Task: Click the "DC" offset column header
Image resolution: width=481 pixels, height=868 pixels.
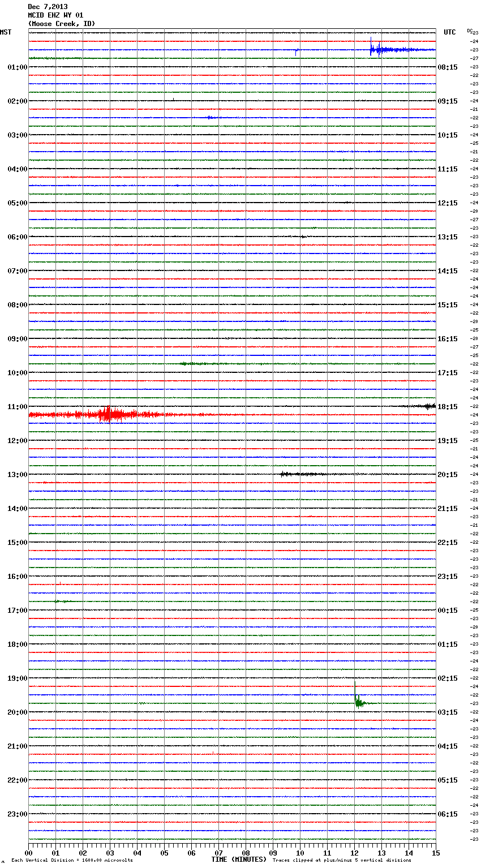Action: click(x=470, y=31)
